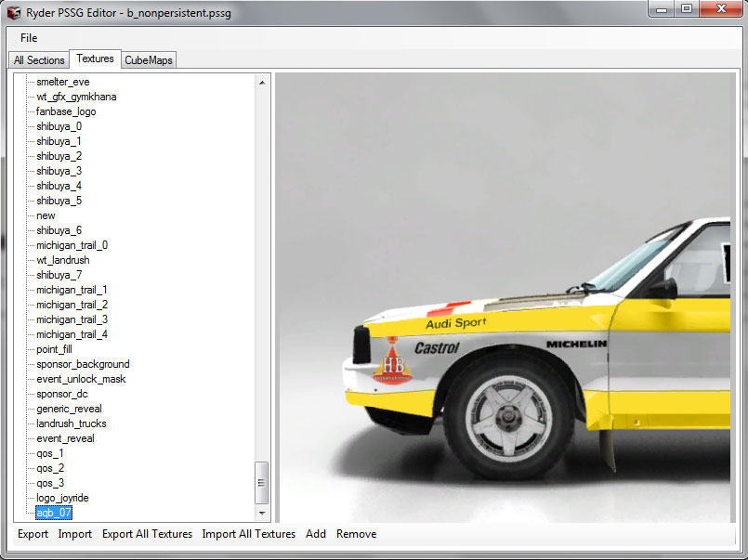This screenshot has height=560, width=748.
Task: Click the car texture preview image
Action: [505, 297]
